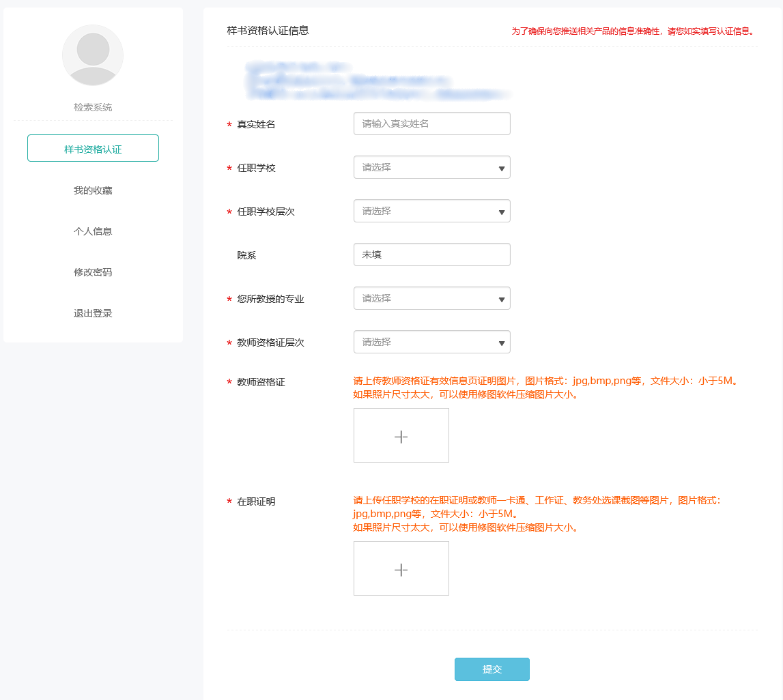The height and width of the screenshot is (700, 783).
Task: Click 退出登录 to log out
Action: (93, 314)
